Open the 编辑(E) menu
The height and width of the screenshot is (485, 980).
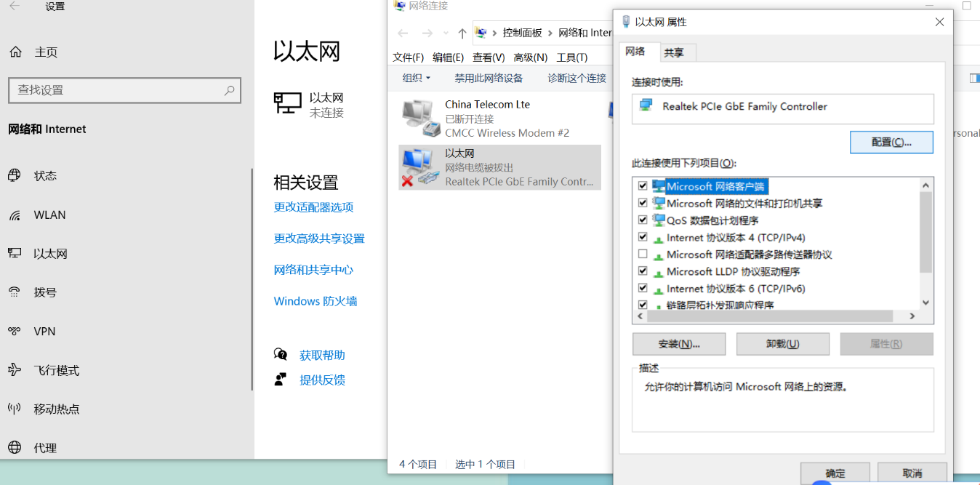[x=448, y=57]
